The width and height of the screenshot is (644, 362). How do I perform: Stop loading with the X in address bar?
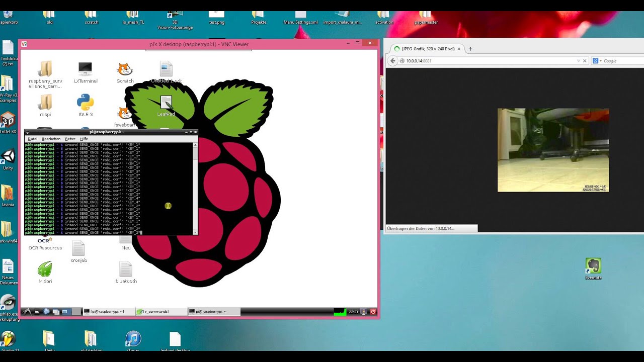585,61
